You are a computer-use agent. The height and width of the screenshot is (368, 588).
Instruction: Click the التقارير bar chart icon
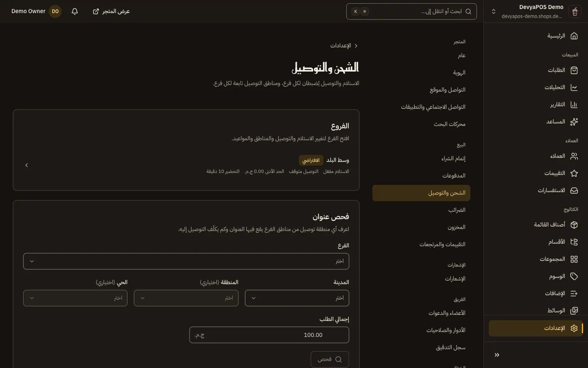(x=574, y=105)
